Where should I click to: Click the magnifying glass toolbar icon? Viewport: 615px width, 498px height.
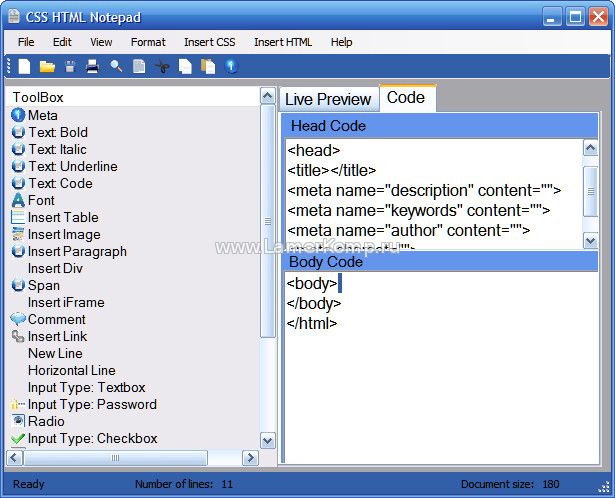click(x=116, y=67)
